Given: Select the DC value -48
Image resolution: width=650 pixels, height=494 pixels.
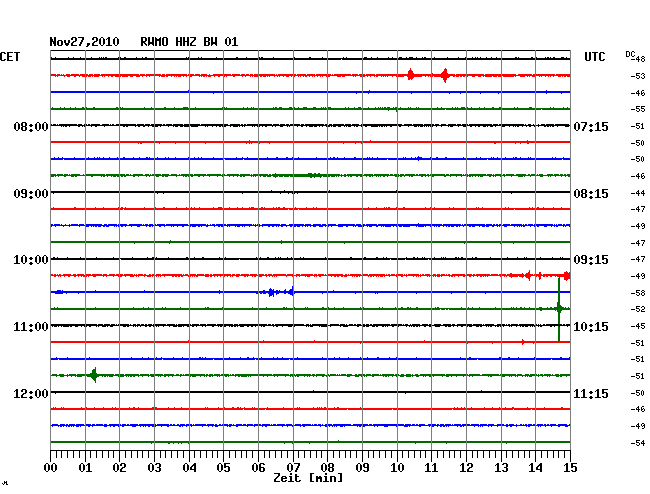Looking at the screenshot, I should pos(639,59).
